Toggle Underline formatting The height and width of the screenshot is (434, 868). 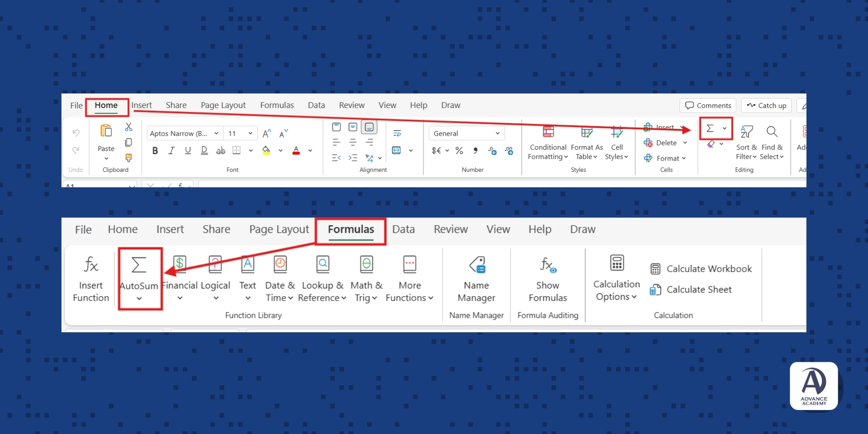[188, 151]
